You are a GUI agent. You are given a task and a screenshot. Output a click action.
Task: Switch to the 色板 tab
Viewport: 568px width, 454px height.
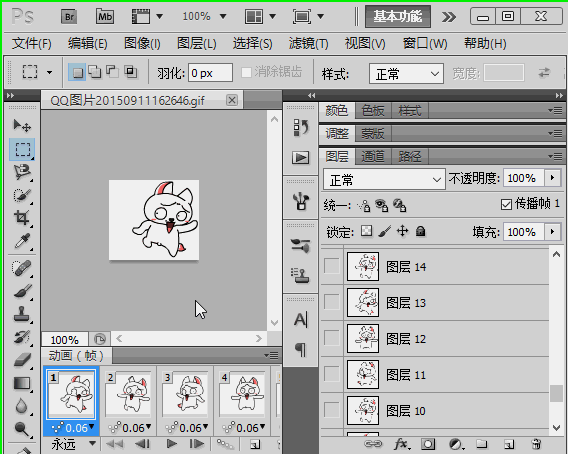pos(373,111)
